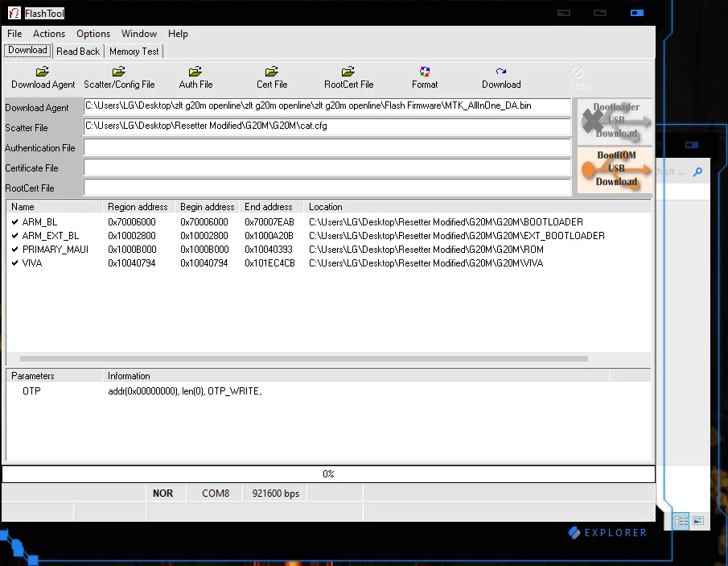The image size is (728, 566).
Task: Click the Auth File folder icon
Action: coord(195,72)
